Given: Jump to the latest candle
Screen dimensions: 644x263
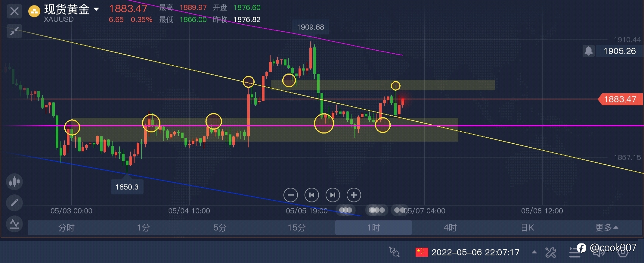Looking at the screenshot, I should pos(333,195).
